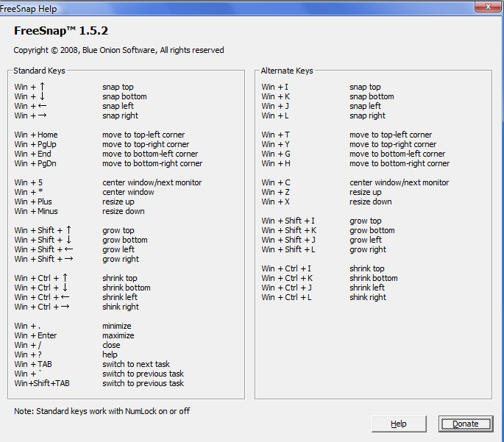The height and width of the screenshot is (442, 504).
Task: Click the NumLock note at the bottom
Action: (x=102, y=411)
